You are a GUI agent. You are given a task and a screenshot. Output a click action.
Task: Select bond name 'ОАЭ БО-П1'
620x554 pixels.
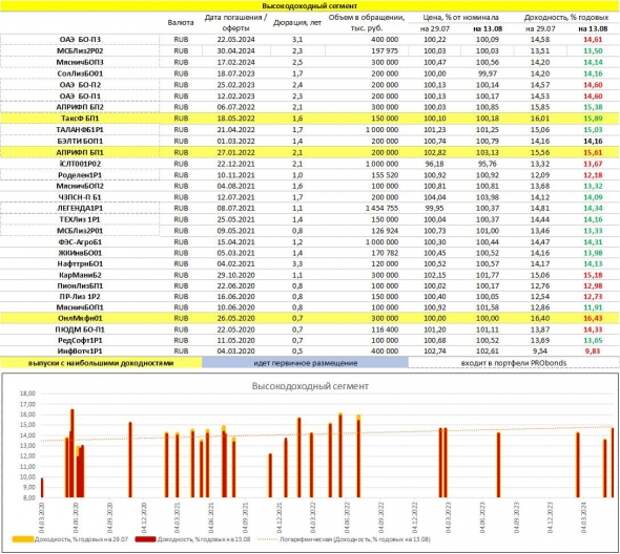pos(80,96)
